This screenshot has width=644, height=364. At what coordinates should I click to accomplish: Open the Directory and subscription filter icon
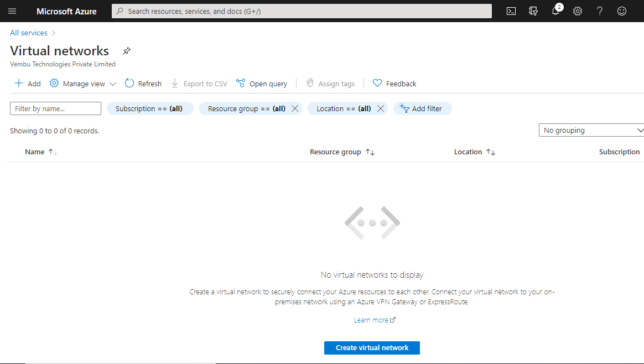coord(533,11)
